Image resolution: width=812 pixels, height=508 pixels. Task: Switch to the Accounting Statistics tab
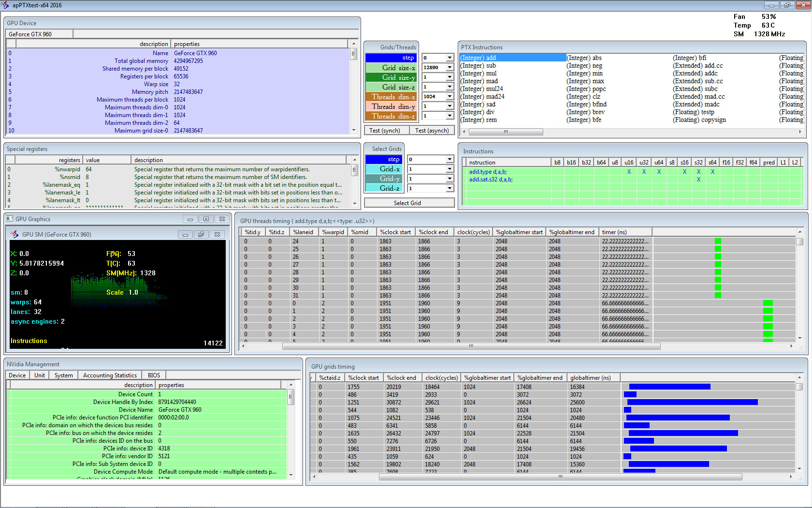pyautogui.click(x=110, y=375)
